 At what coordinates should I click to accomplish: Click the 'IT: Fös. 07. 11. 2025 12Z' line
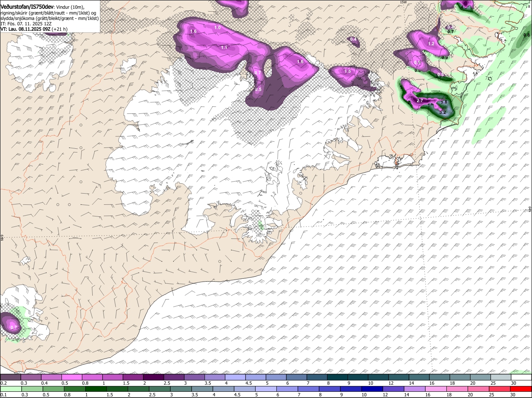[x=26, y=24]
